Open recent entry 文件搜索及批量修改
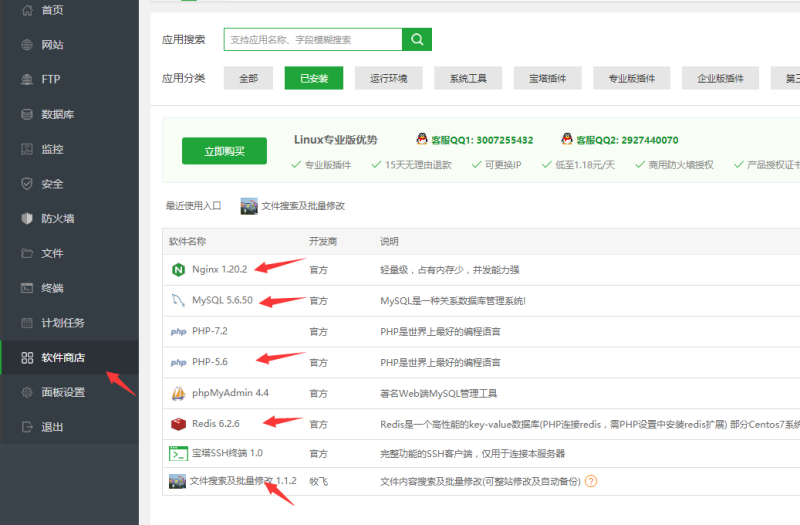800x525 pixels. point(293,206)
